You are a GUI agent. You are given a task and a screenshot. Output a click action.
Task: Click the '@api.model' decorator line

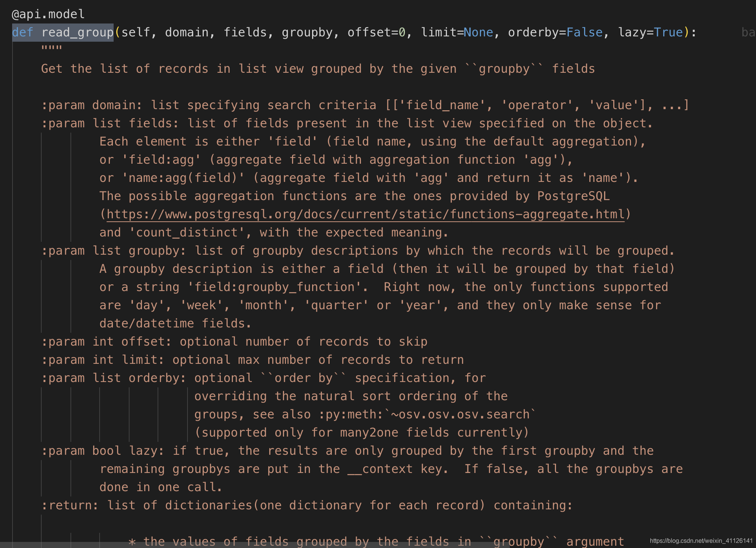(x=48, y=14)
